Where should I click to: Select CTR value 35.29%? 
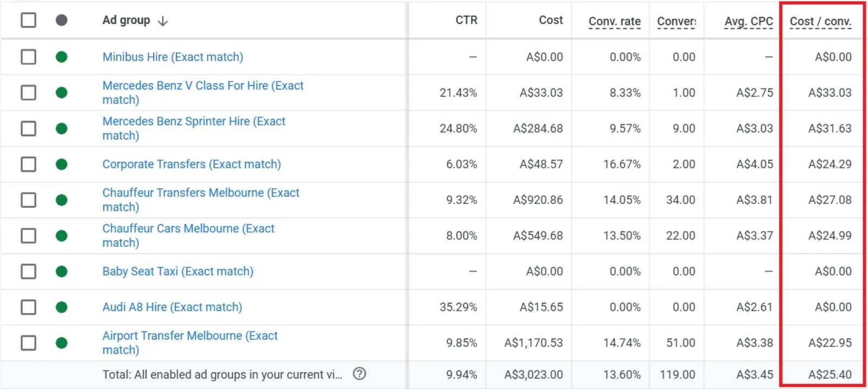tap(458, 307)
